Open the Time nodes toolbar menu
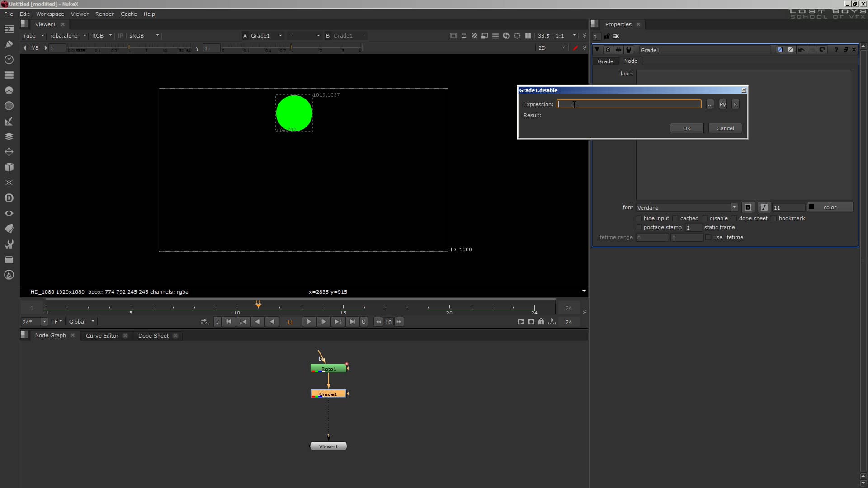Image resolution: width=868 pixels, height=488 pixels. 9,59
